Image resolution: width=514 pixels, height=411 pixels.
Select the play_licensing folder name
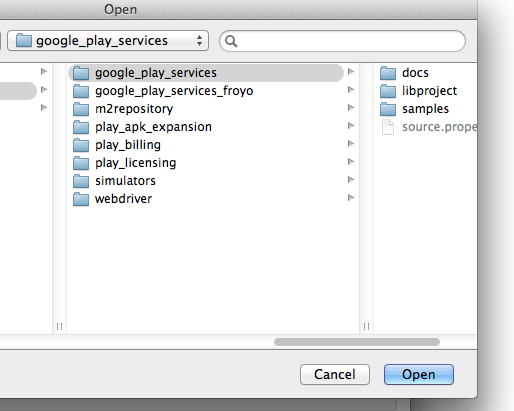(x=136, y=163)
